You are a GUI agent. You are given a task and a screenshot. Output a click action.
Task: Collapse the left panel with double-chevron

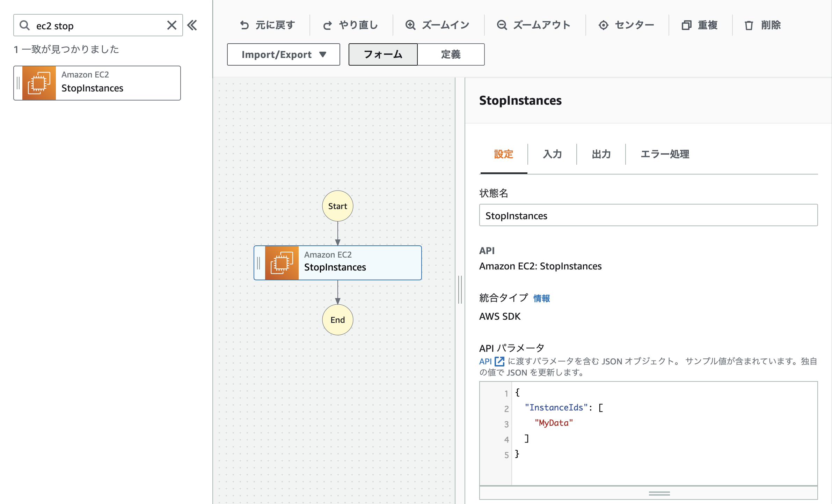tap(192, 25)
